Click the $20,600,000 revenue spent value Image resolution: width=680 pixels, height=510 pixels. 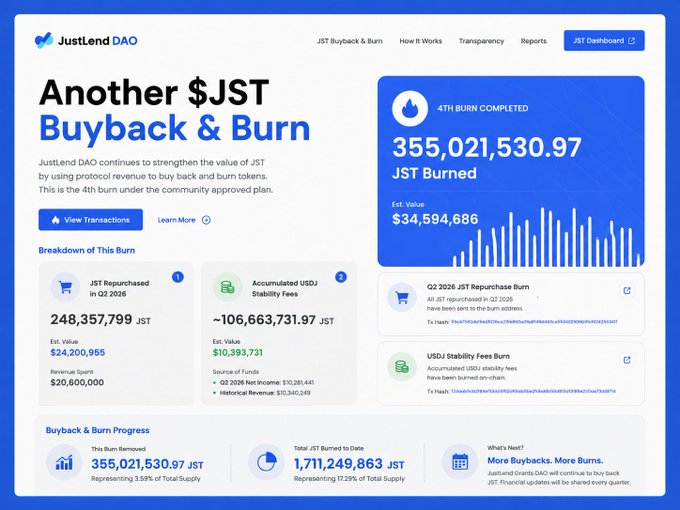(x=77, y=382)
